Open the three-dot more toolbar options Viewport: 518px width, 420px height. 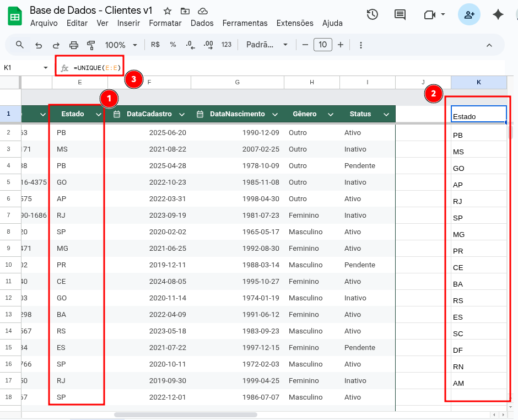(361, 45)
